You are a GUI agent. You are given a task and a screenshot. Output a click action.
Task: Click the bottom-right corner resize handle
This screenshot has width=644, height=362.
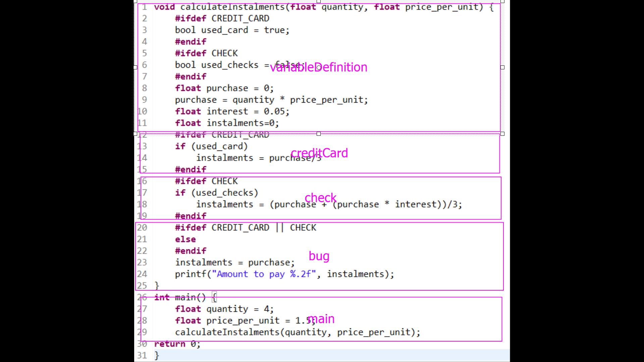(x=502, y=134)
